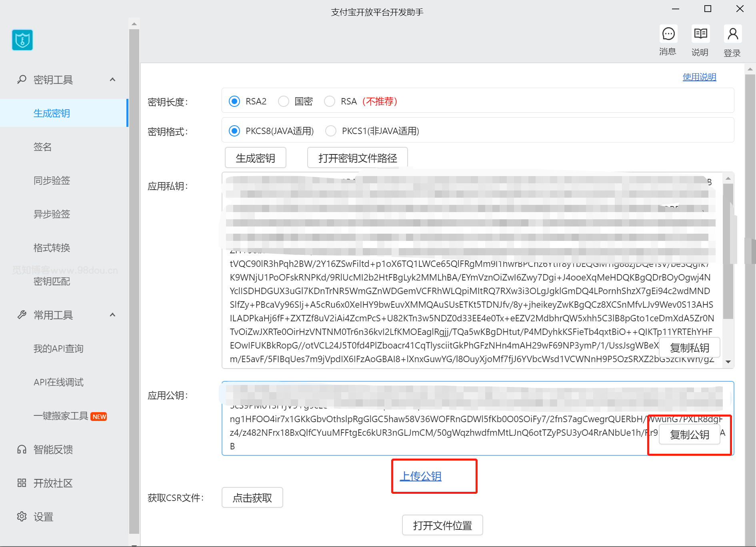Click the sidebar scrollbar up arrow
The width and height of the screenshot is (756, 547).
pos(134,24)
